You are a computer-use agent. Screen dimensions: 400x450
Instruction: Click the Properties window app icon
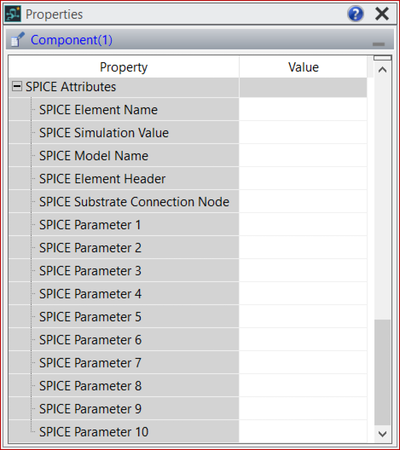click(x=13, y=14)
